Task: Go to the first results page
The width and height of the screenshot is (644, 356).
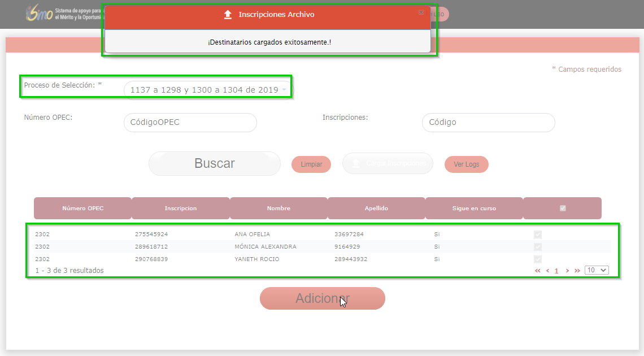Action: tap(538, 271)
